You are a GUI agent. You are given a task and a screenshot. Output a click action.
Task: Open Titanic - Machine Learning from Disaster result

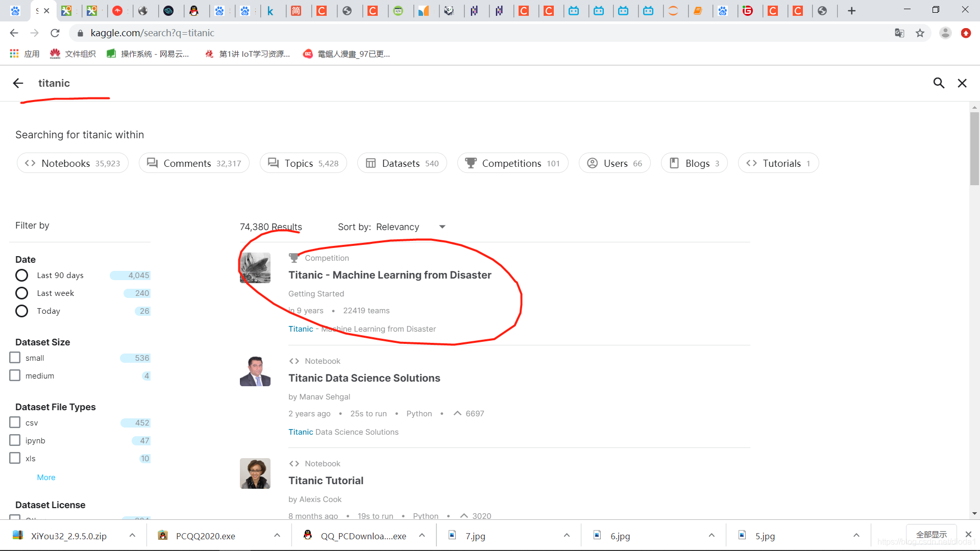click(x=390, y=275)
